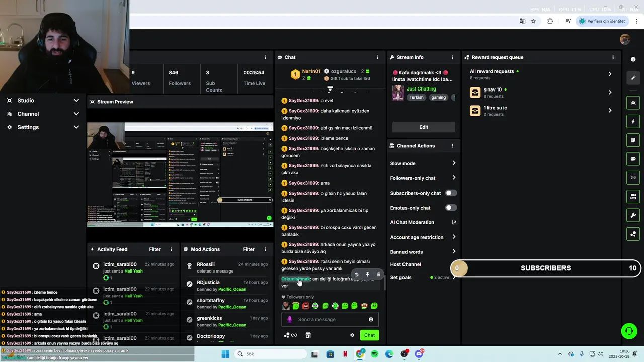Viewport: 644px width, 362px height.
Task: Open Slow mode options chevron
Action: click(454, 163)
